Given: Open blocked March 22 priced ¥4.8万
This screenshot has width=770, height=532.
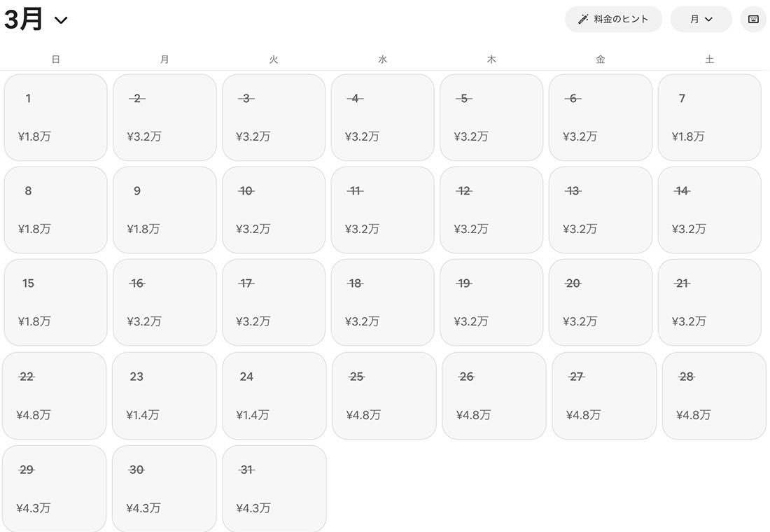Looking at the screenshot, I should 55,395.
